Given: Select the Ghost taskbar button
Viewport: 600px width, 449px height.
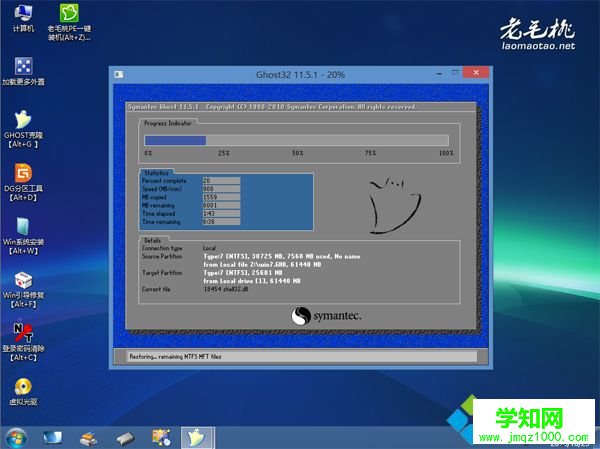Looking at the screenshot, I should coord(197,438).
